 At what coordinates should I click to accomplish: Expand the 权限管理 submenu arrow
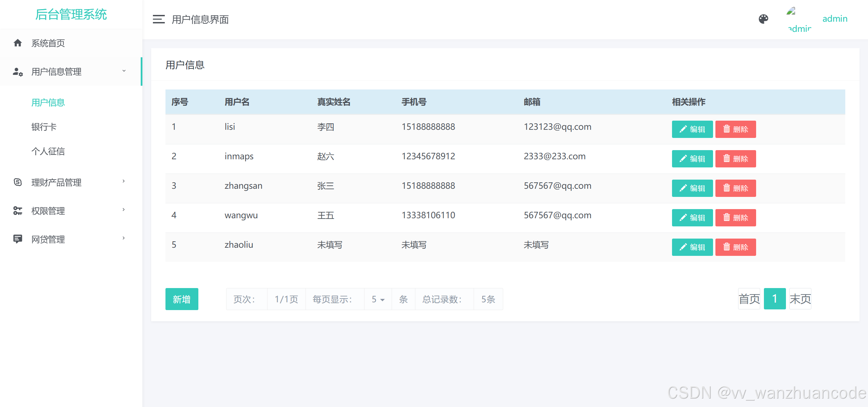[124, 210]
